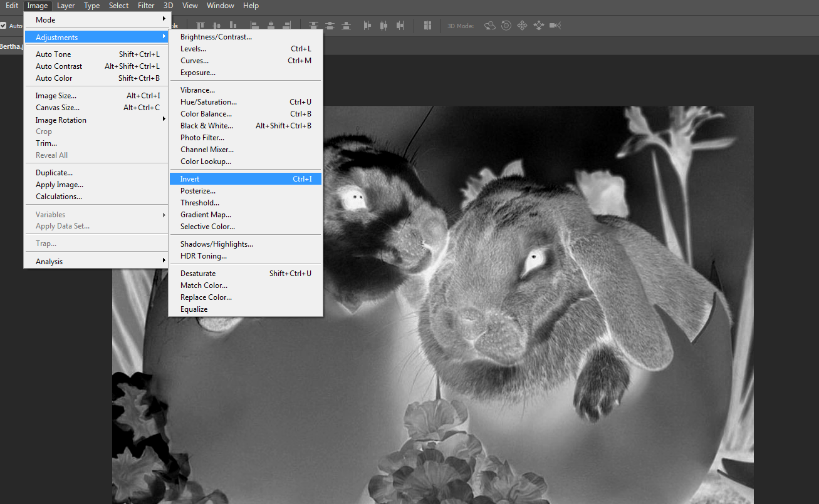This screenshot has height=504, width=819.
Task: Choose Invert from the Adjustments submenu
Action: click(245, 179)
